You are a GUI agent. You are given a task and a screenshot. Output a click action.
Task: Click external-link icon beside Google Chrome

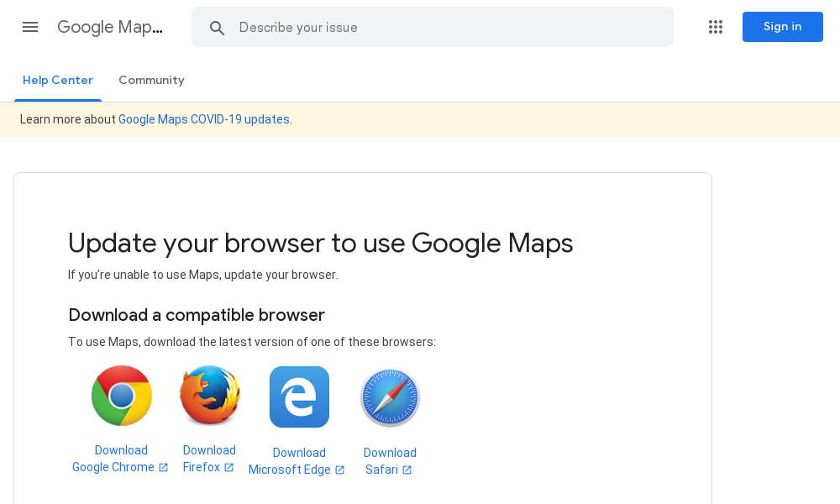(164, 468)
